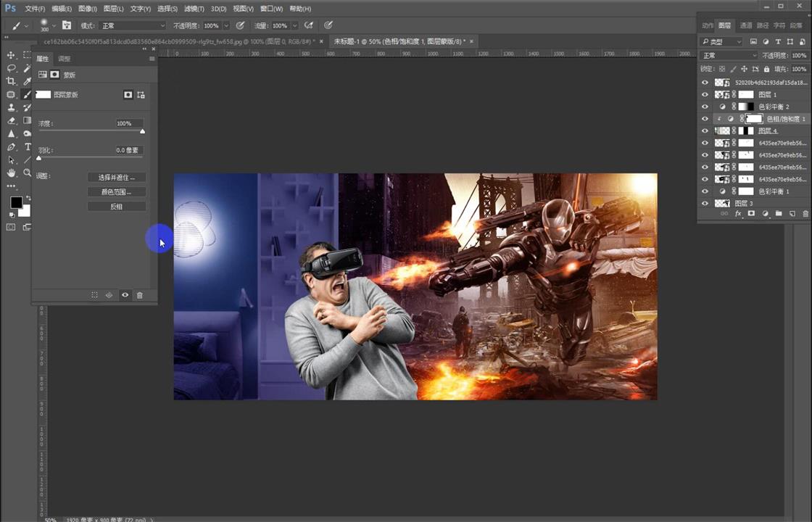
Task: Select the Lasso tool
Action: click(x=11, y=69)
